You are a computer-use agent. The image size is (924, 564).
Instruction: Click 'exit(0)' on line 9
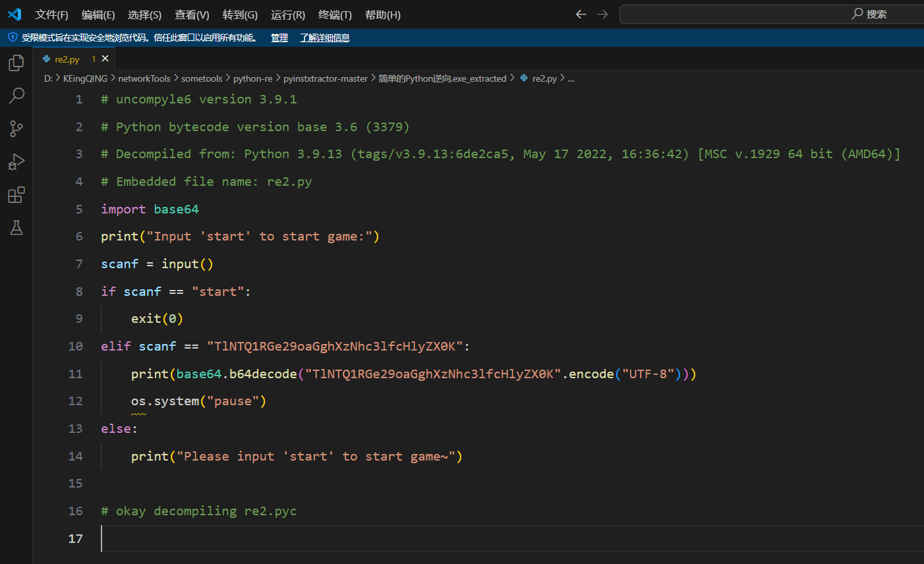(157, 318)
